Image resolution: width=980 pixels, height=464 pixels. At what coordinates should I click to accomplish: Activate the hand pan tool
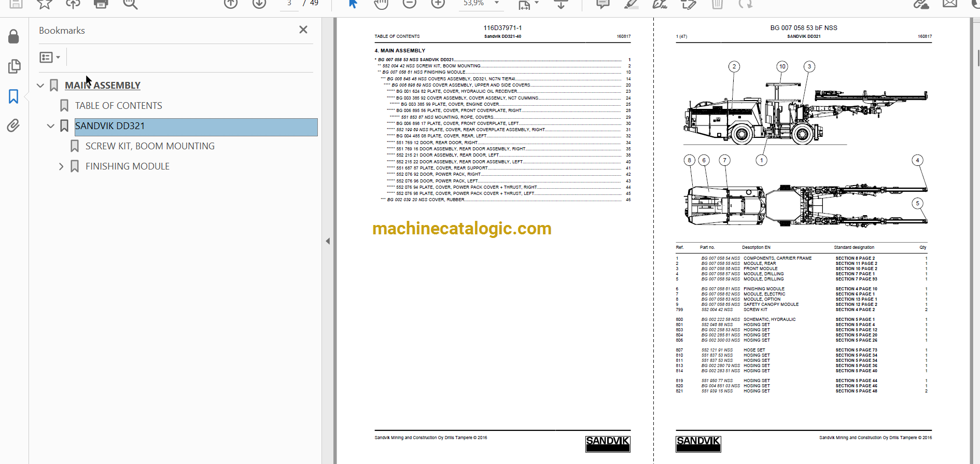click(x=381, y=4)
